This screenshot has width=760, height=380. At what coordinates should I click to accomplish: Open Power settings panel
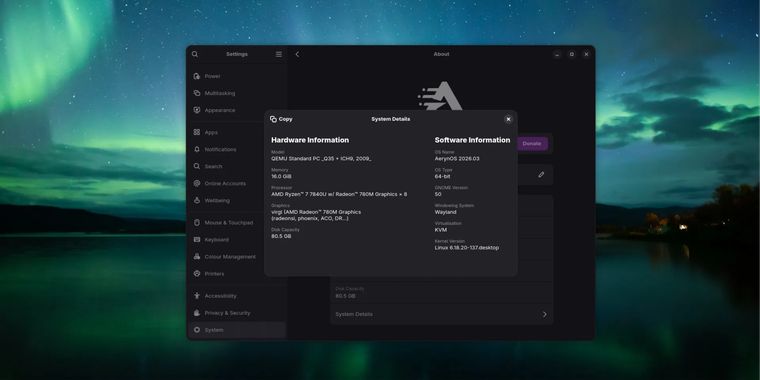pos(238,76)
